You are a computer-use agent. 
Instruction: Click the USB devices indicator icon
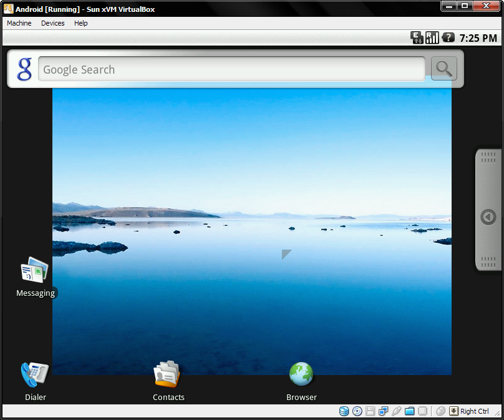coord(396,411)
